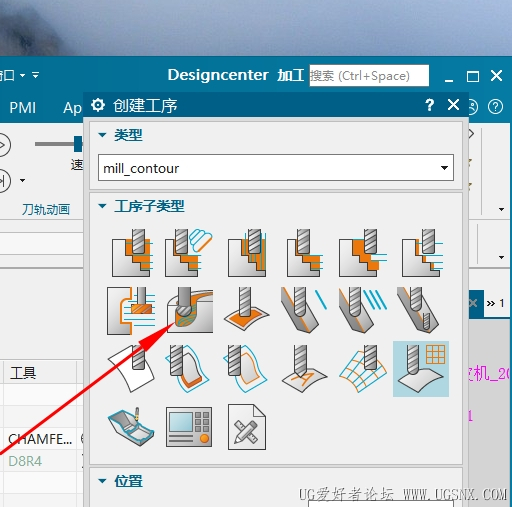Select the Flowcut Single operation subtype

(304, 310)
